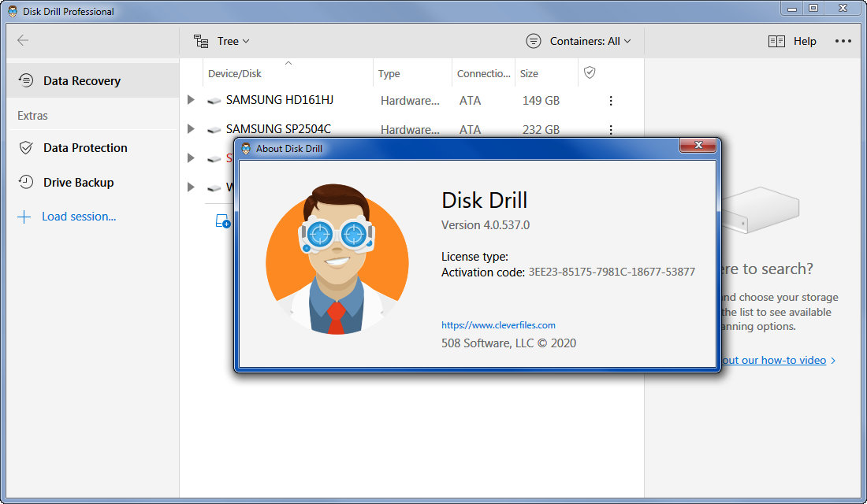Image resolution: width=867 pixels, height=504 pixels.
Task: Click the 149 GB size cell
Action: tap(541, 101)
